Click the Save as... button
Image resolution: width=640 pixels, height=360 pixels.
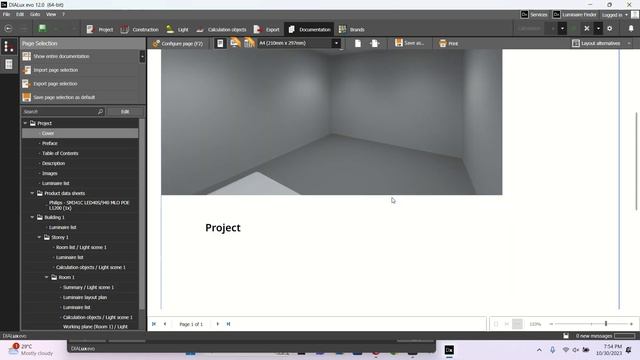(409, 43)
